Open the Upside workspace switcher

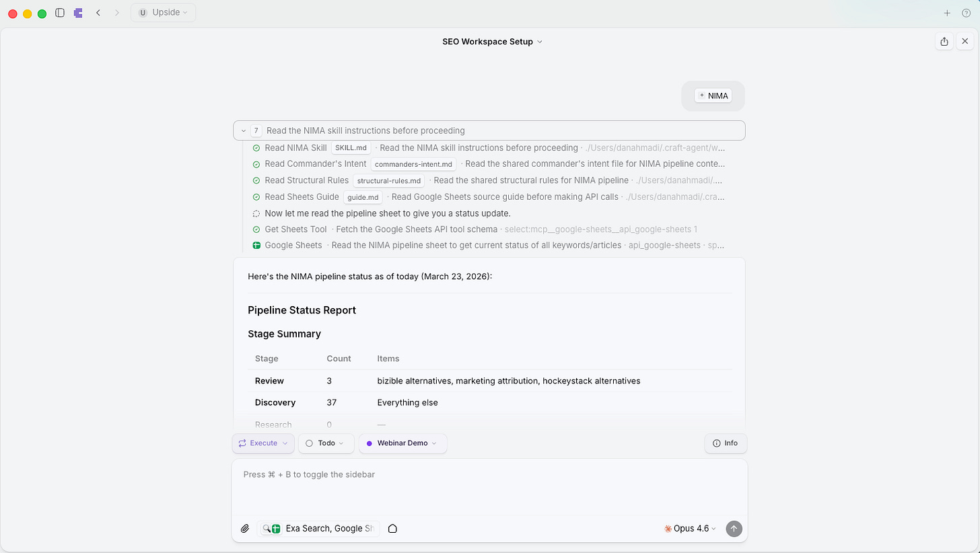pos(163,12)
